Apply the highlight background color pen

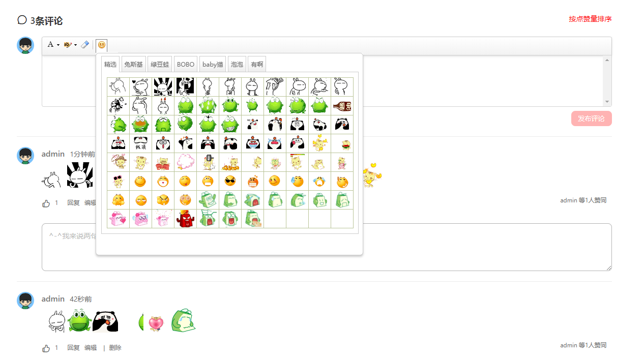click(68, 45)
